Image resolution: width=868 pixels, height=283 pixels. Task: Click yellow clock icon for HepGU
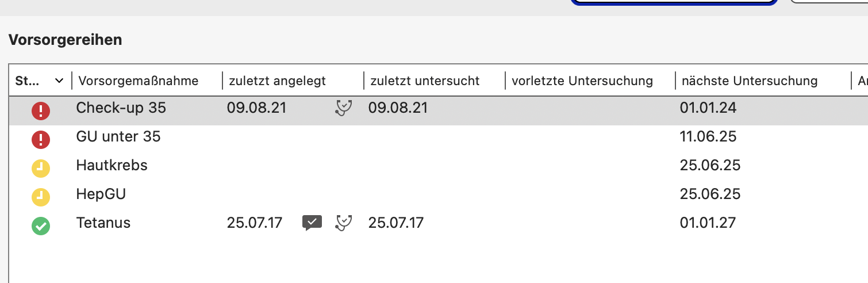[x=41, y=197]
